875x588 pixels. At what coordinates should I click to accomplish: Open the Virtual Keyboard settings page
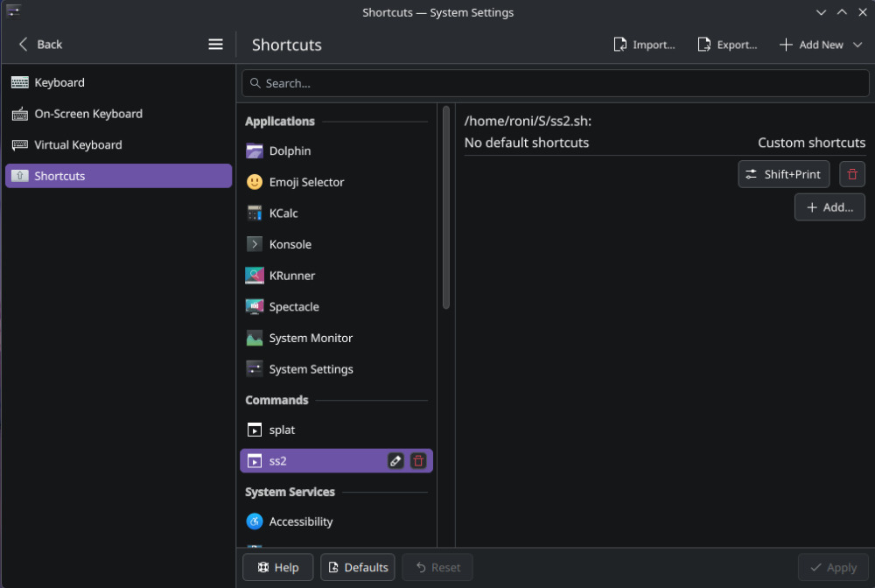(x=118, y=145)
